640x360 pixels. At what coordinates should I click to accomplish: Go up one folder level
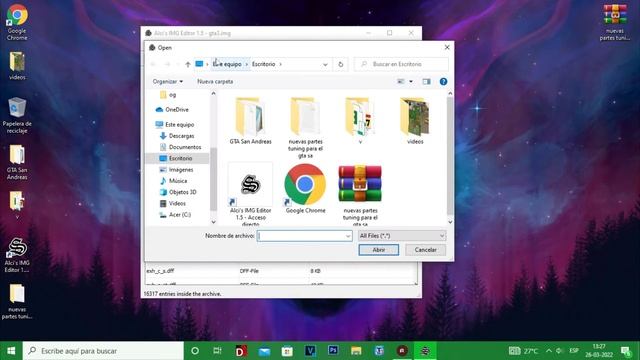tap(188, 64)
